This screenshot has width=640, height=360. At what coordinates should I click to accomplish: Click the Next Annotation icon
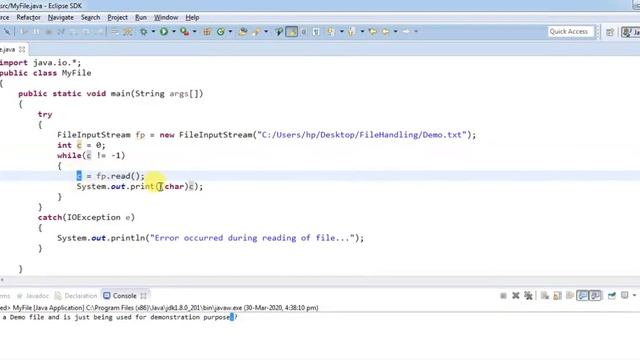[331, 31]
